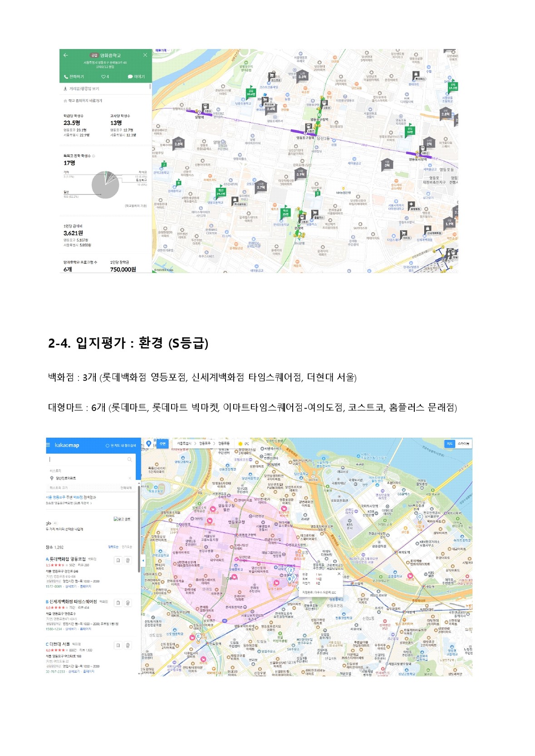Open the 영등포동 neighborhood breadcrumb

(x=224, y=444)
